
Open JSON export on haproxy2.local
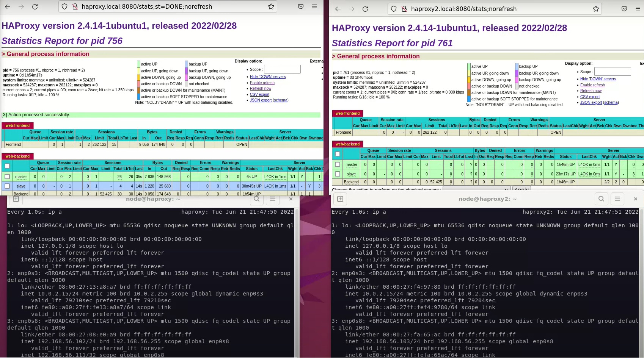(591, 102)
